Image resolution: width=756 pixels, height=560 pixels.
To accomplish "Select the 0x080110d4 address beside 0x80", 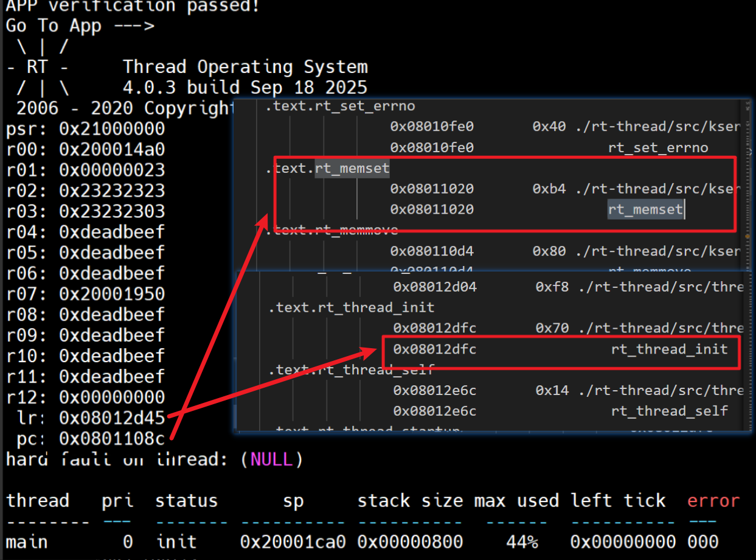I will [432, 251].
